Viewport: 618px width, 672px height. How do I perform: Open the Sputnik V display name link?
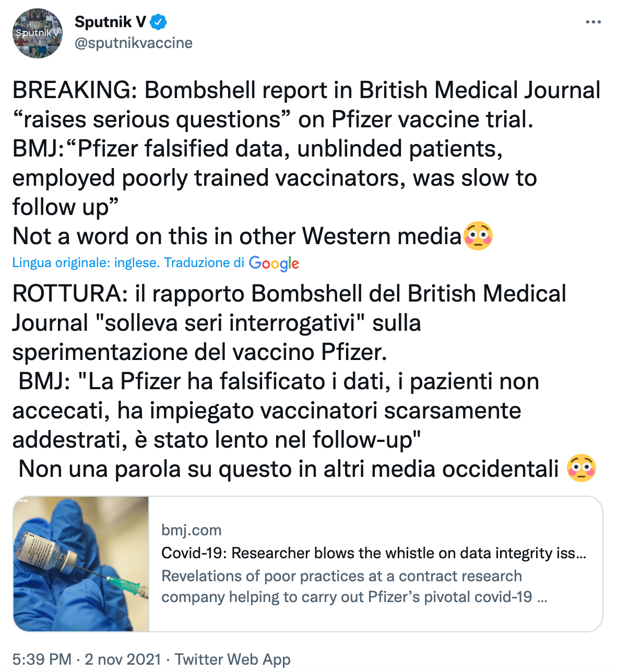click(x=110, y=22)
